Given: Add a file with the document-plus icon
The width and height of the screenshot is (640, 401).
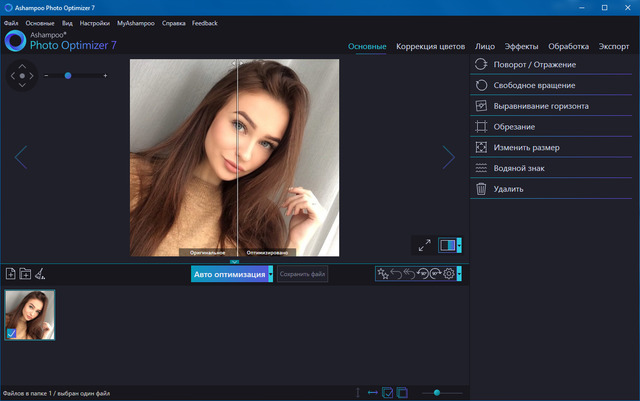Looking at the screenshot, I should point(11,274).
